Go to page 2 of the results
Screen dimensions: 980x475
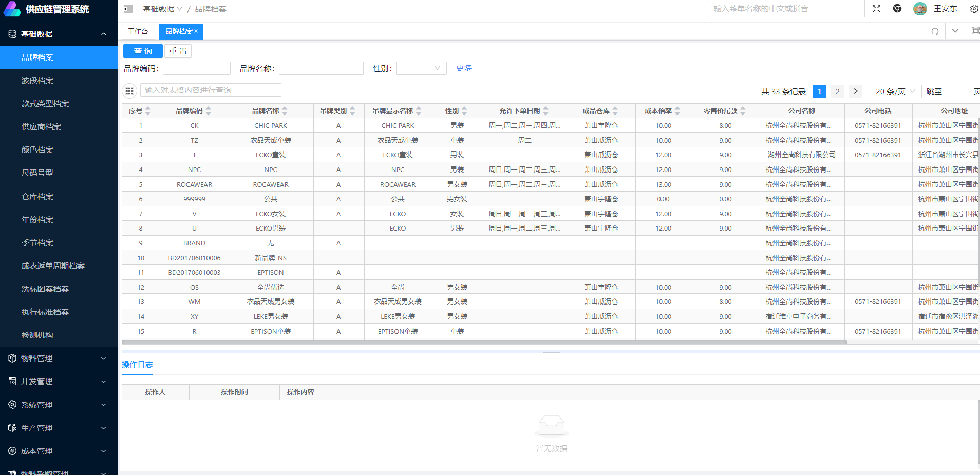837,91
